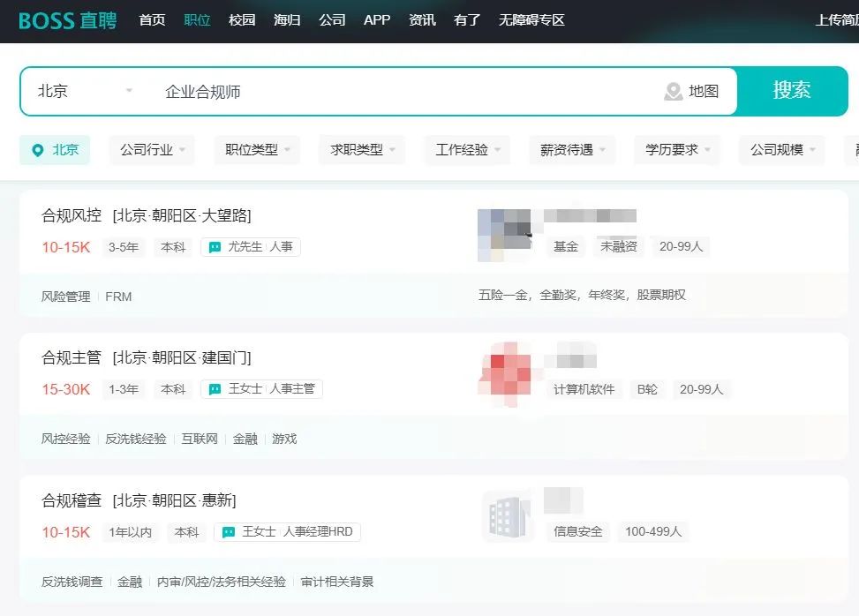Click 王女士 人事经理HRD recruiter name

(x=298, y=531)
